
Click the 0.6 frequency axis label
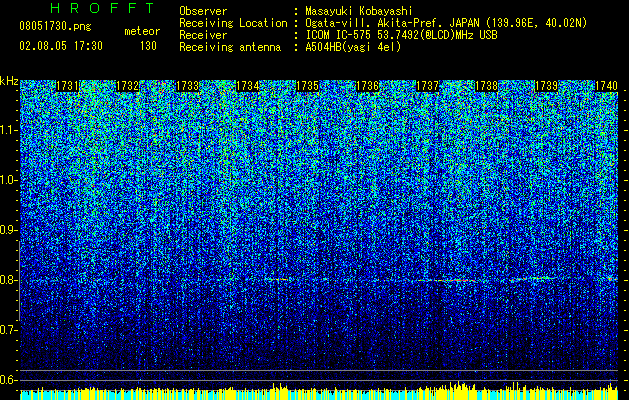[9, 380]
